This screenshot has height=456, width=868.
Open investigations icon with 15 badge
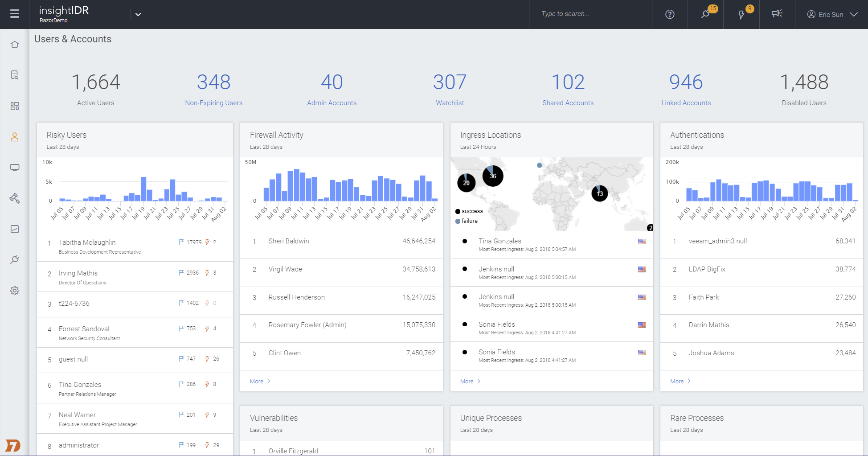click(x=705, y=14)
